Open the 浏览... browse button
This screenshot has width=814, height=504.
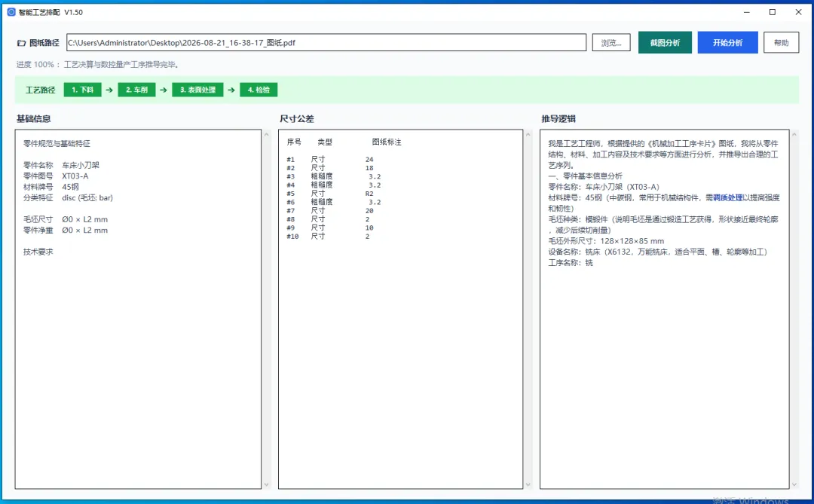click(x=611, y=42)
